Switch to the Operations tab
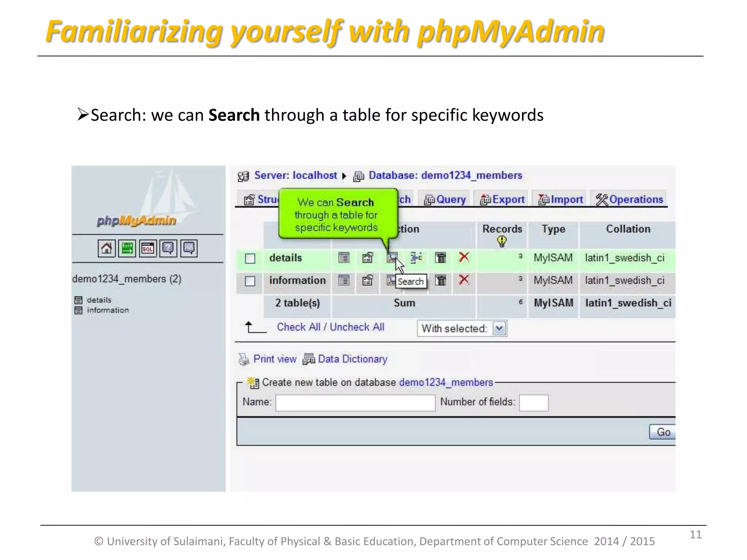The width and height of the screenshot is (747, 560). click(629, 199)
